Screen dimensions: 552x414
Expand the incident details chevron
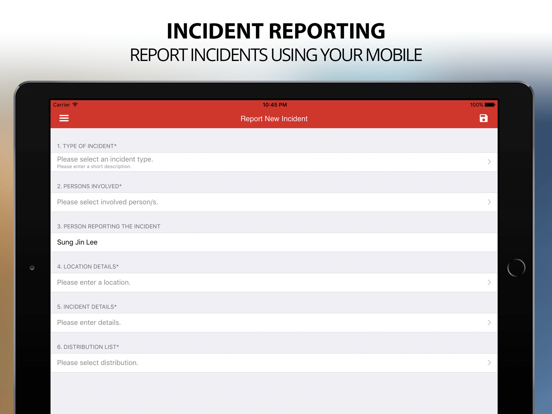point(489,322)
